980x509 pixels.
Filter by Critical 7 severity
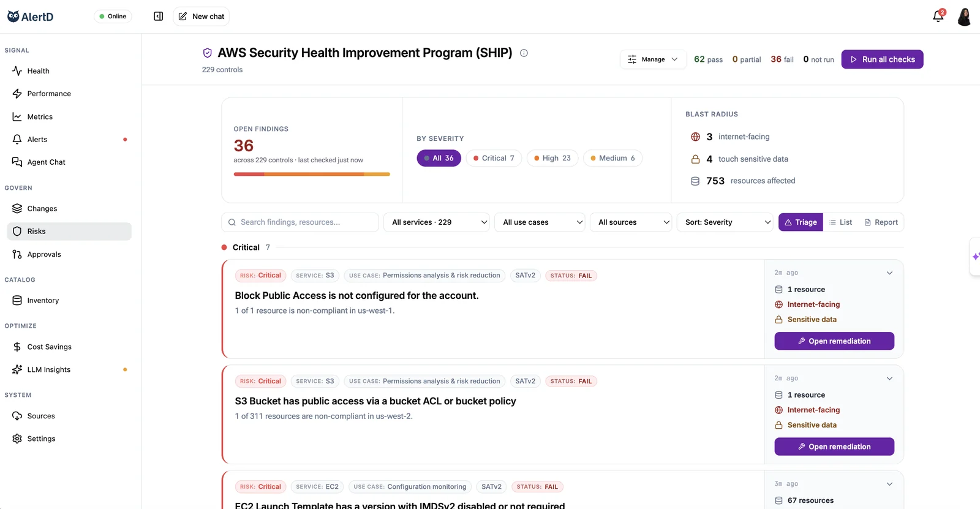[494, 158]
